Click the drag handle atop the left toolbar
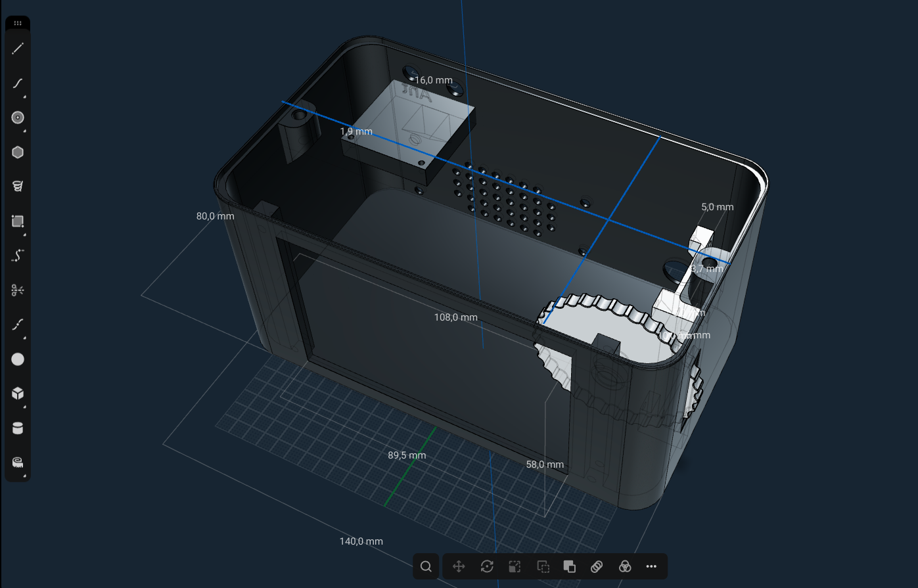 click(18, 23)
